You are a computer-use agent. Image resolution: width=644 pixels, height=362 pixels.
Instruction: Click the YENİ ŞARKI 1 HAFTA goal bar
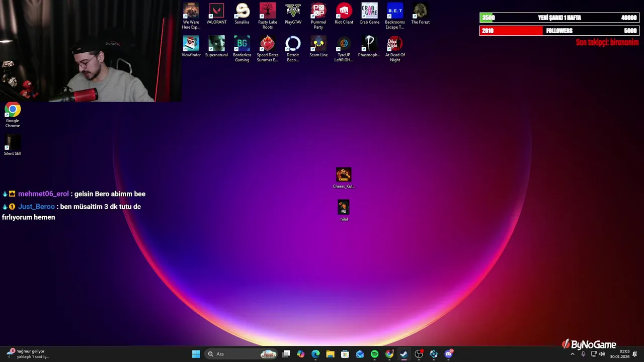(559, 18)
